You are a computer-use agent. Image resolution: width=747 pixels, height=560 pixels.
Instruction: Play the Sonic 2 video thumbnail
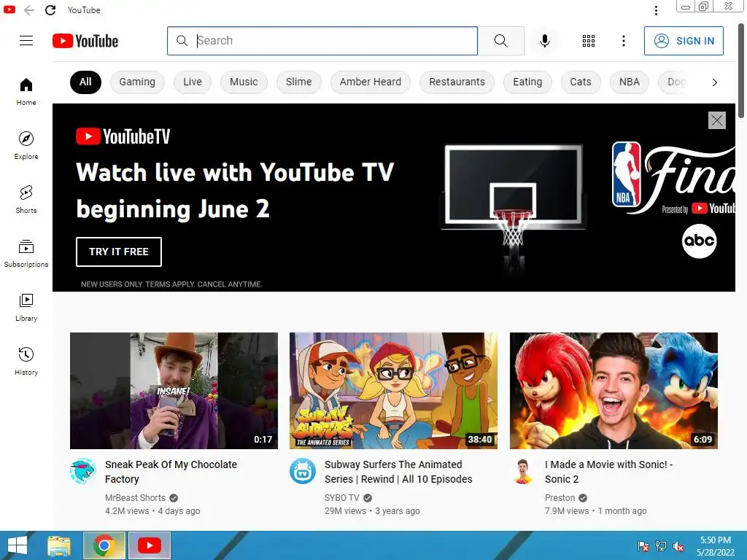click(x=614, y=391)
